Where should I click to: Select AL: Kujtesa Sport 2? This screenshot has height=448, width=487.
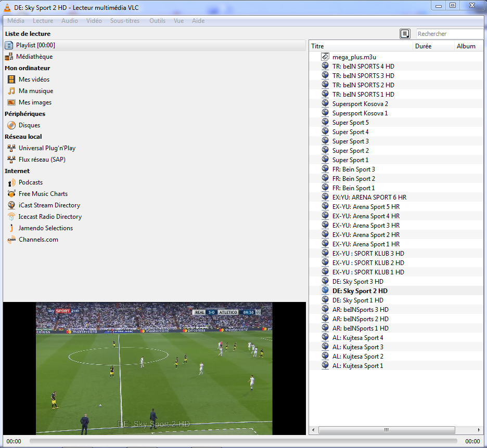point(357,357)
